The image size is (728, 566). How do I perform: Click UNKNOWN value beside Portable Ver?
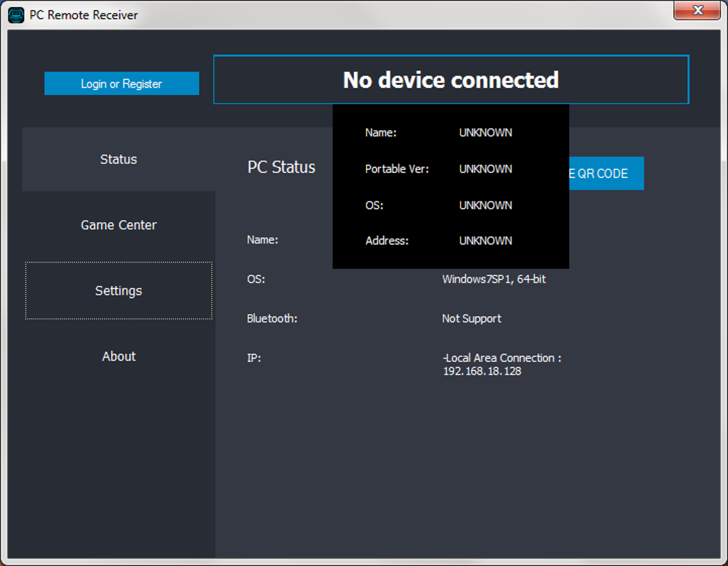485,169
